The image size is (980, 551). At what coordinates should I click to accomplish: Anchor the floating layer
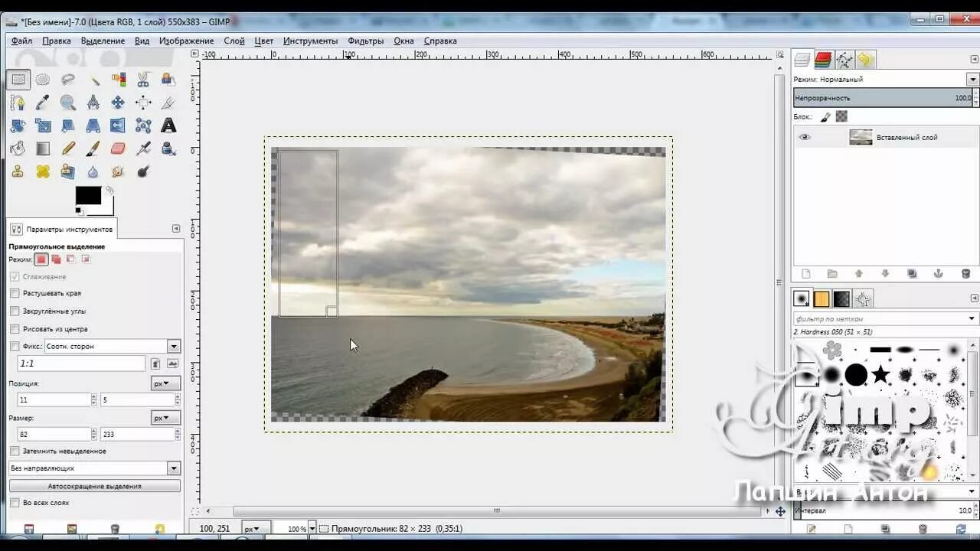(x=939, y=273)
